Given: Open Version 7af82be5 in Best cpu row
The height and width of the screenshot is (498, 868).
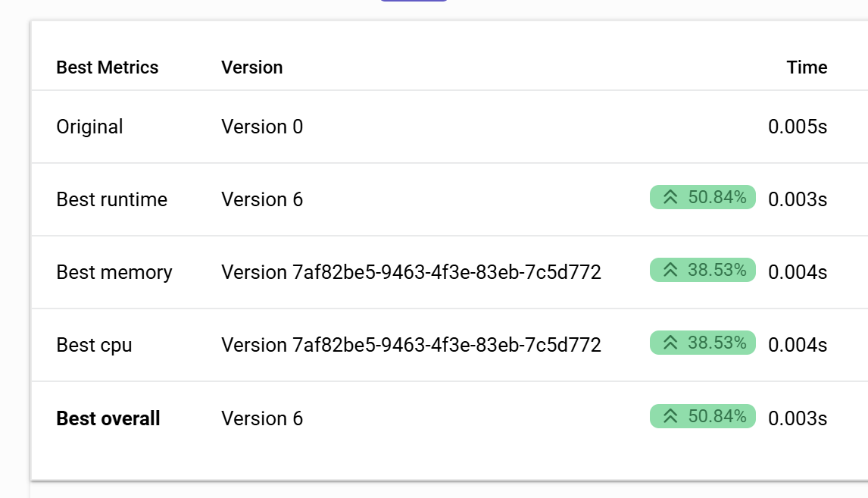Looking at the screenshot, I should (x=411, y=345).
